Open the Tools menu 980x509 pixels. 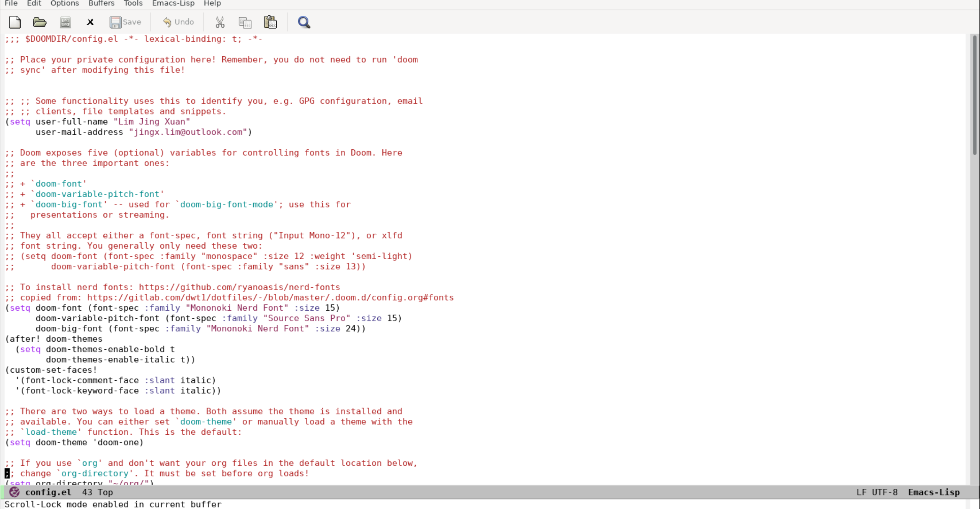coord(133,3)
